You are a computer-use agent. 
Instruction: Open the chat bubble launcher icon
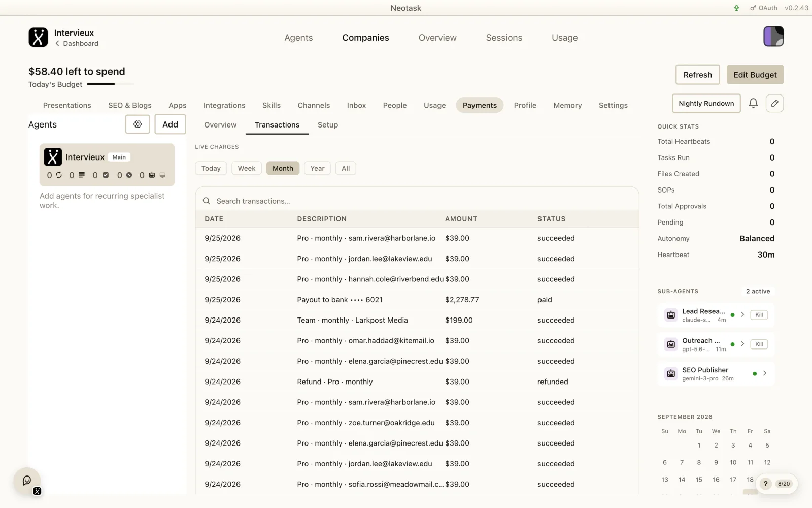(27, 481)
